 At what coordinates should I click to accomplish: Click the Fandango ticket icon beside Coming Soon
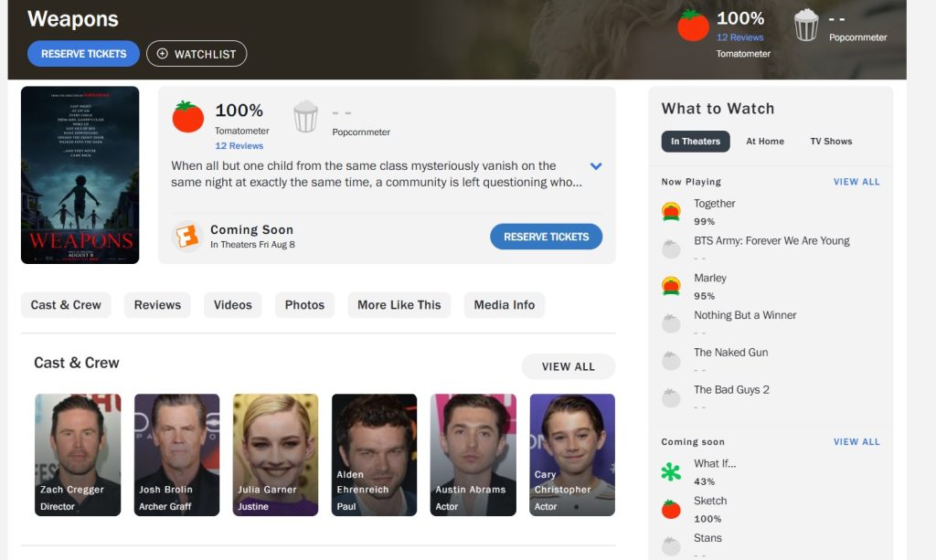click(186, 237)
